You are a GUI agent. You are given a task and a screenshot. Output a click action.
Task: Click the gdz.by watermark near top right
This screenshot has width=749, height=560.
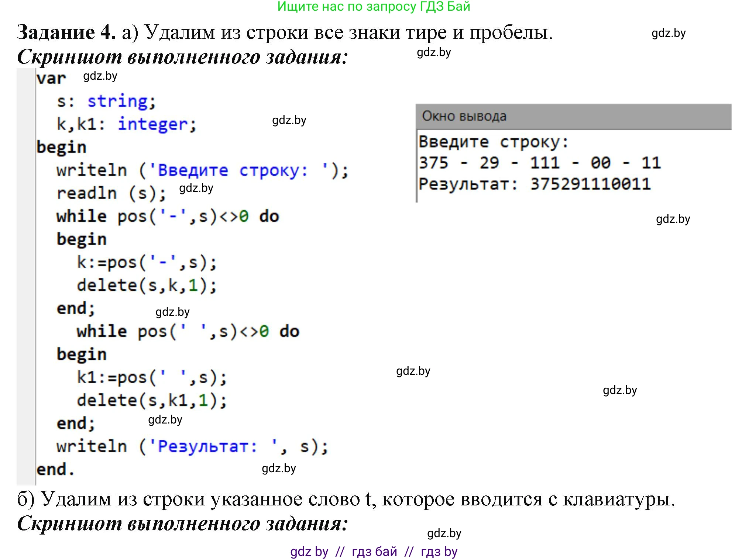pos(669,34)
